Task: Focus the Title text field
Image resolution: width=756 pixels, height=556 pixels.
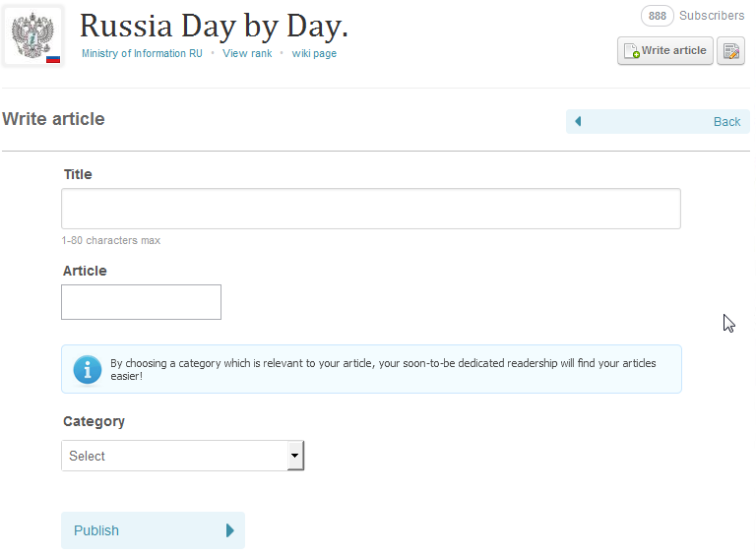Action: [370, 209]
